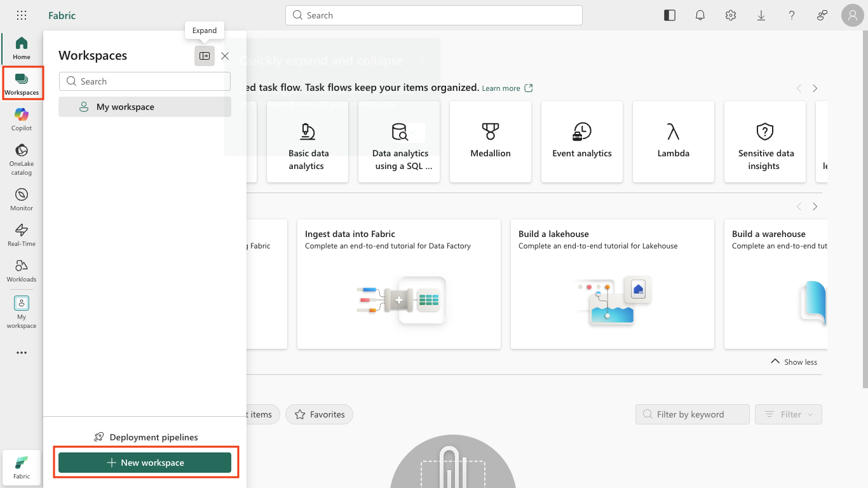Screen dimensions: 868x488
Task: Open the downloads icon in header
Action: [x=761, y=15]
